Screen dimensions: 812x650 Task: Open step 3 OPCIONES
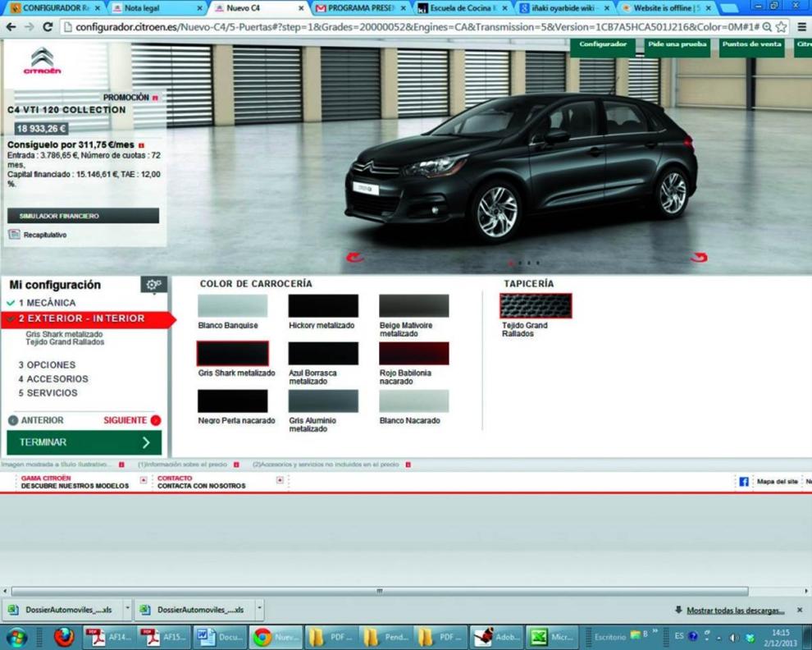47,365
